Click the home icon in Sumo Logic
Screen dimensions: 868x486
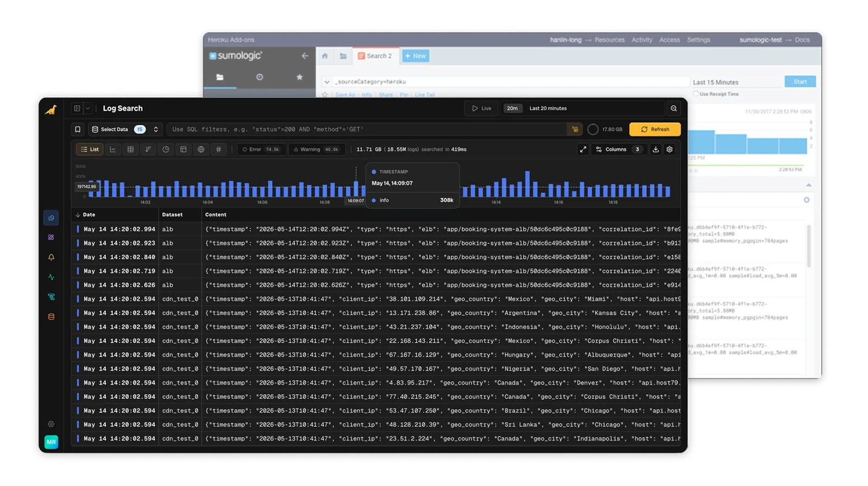325,56
